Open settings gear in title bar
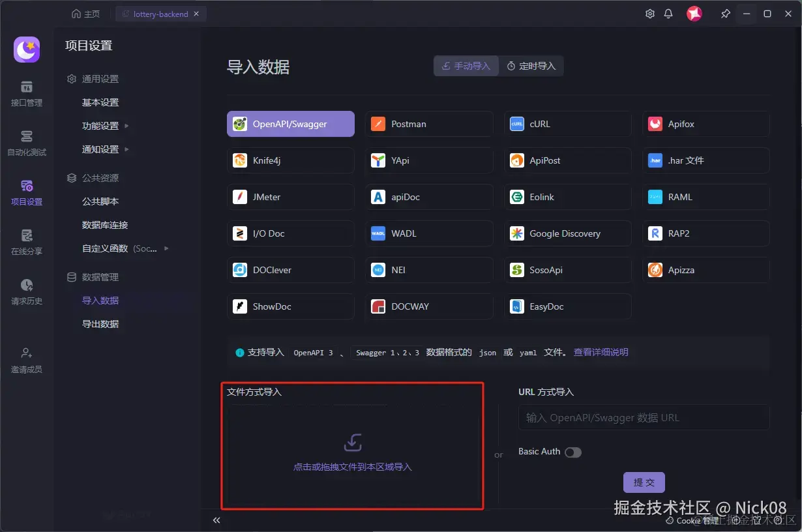 coord(650,14)
